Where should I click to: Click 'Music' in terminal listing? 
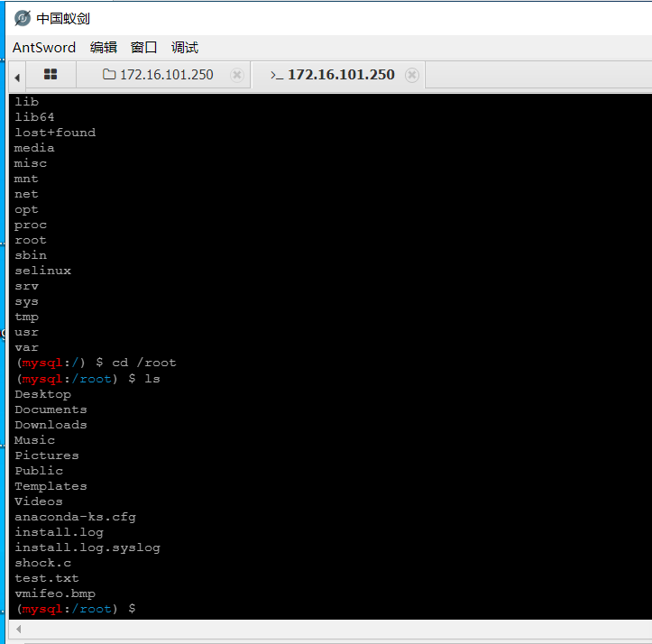pos(34,440)
